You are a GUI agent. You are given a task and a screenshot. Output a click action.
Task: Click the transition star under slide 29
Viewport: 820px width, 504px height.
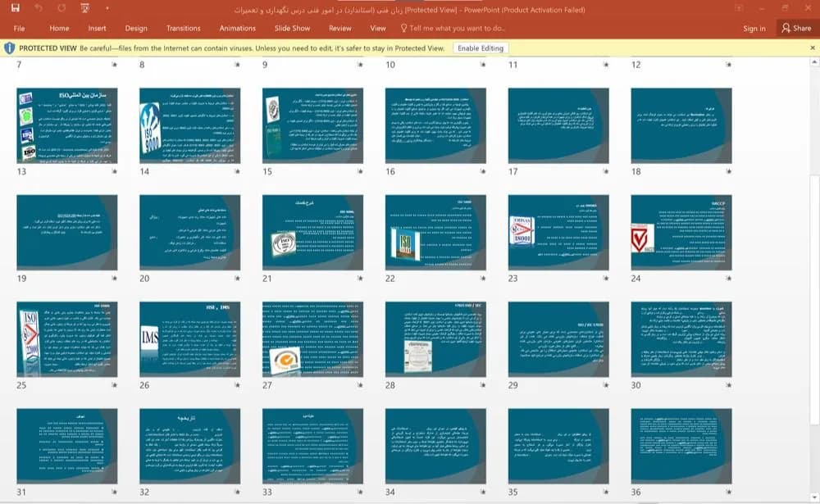pyautogui.click(x=606, y=385)
